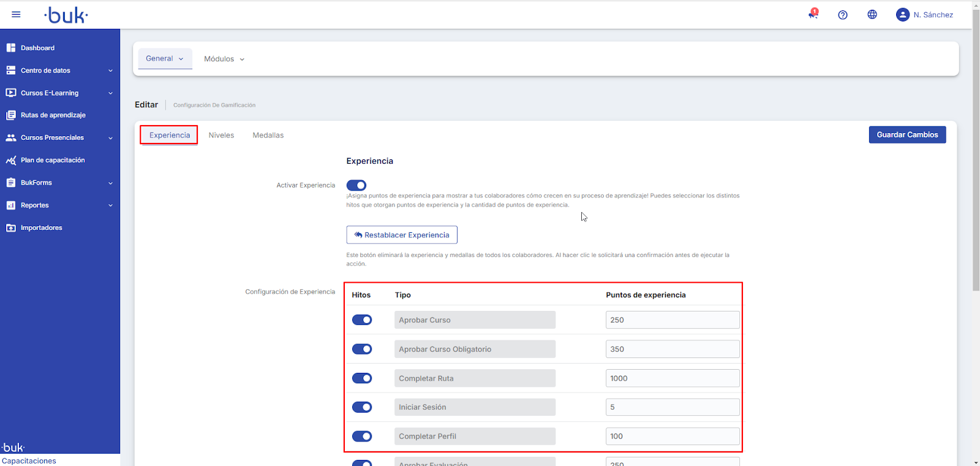Open the Módulos dropdown
The image size is (980, 466).
coord(224,59)
